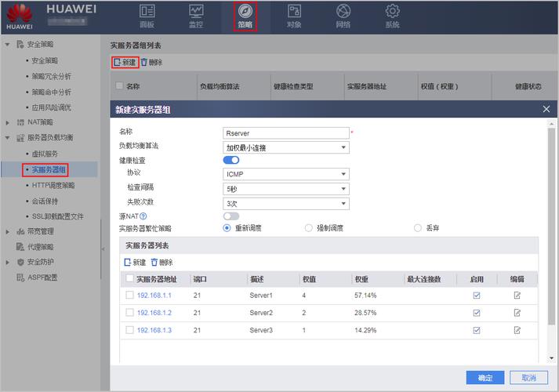Select 实服务器组 in sidebar
This screenshot has width=559, height=392.
pyautogui.click(x=49, y=169)
